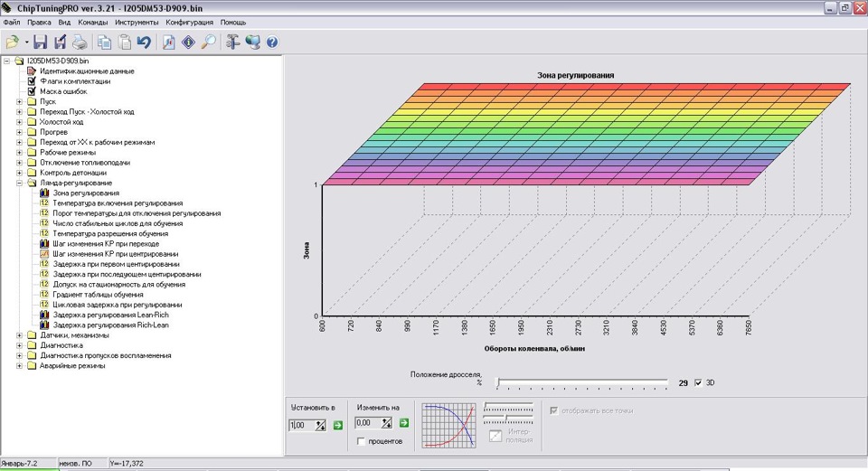The image size is (868, 471).
Task: Toggle the Маска ошибок checkbox item
Action: [32, 91]
